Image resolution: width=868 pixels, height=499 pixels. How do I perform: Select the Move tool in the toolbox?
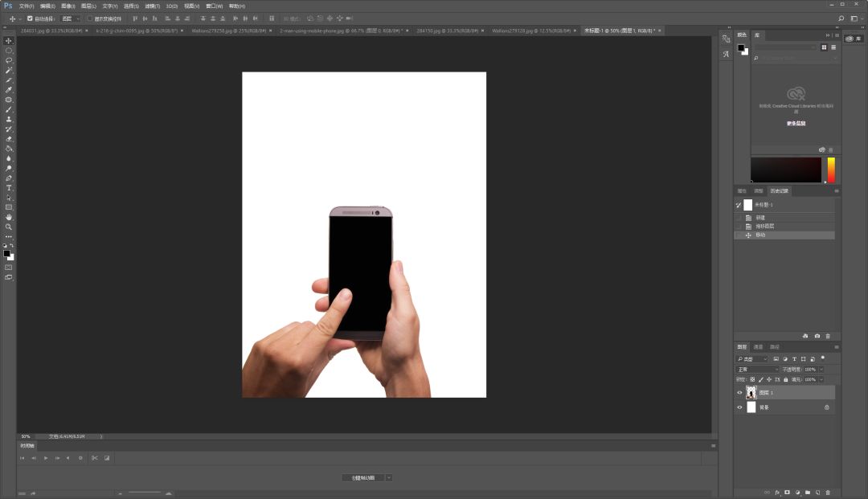(9, 41)
